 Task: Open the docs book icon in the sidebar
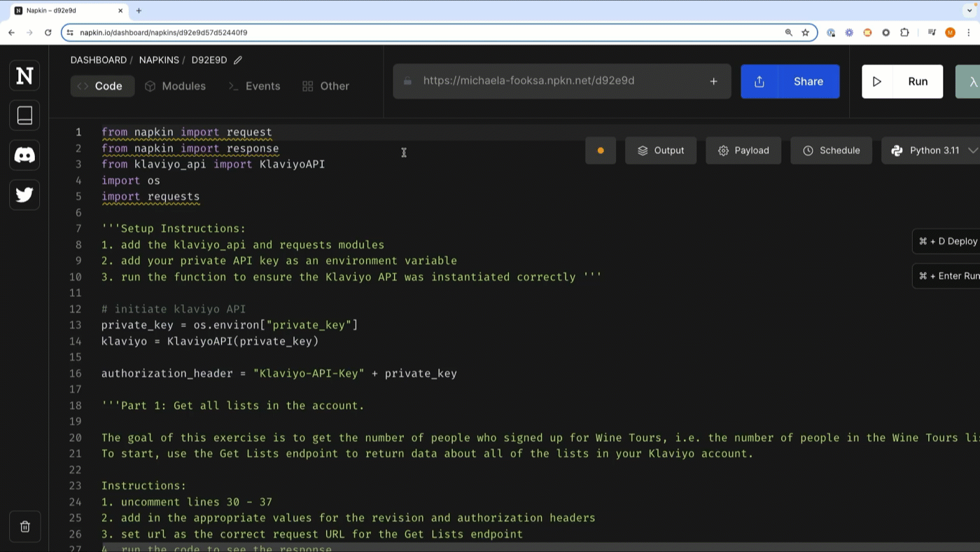click(x=24, y=115)
